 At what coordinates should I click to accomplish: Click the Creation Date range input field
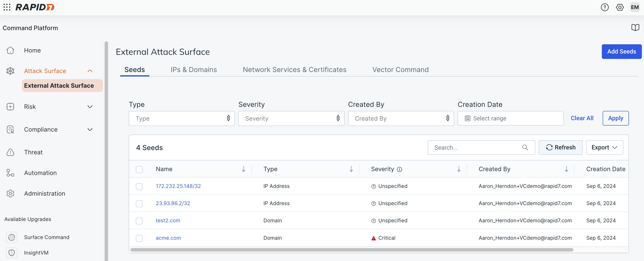[x=511, y=118]
